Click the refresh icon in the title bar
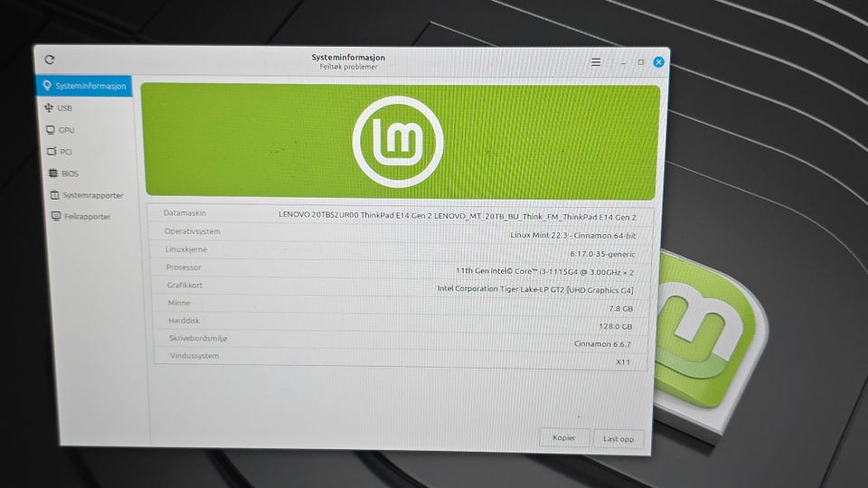The width and height of the screenshot is (868, 488). coord(49,60)
